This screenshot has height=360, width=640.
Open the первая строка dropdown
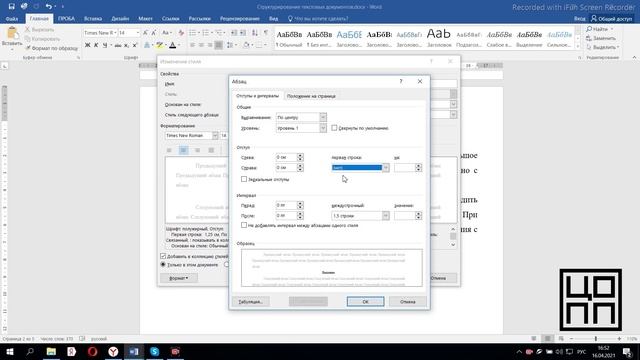[x=385, y=168]
